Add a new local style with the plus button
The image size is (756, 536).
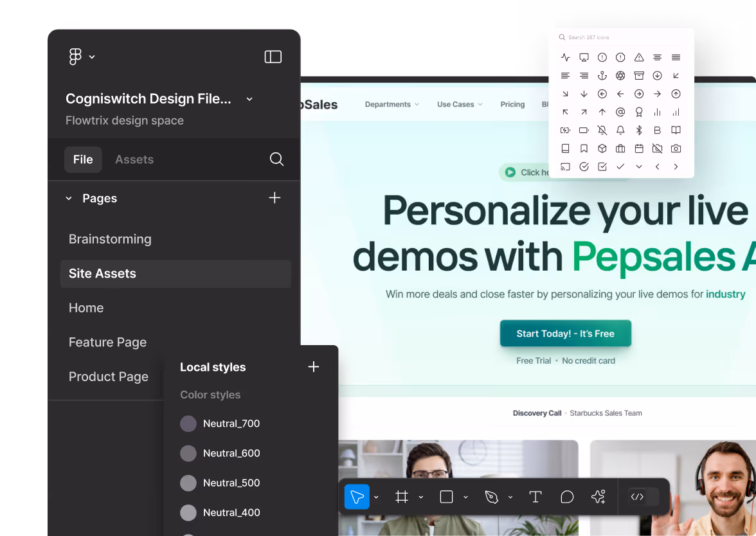point(314,367)
